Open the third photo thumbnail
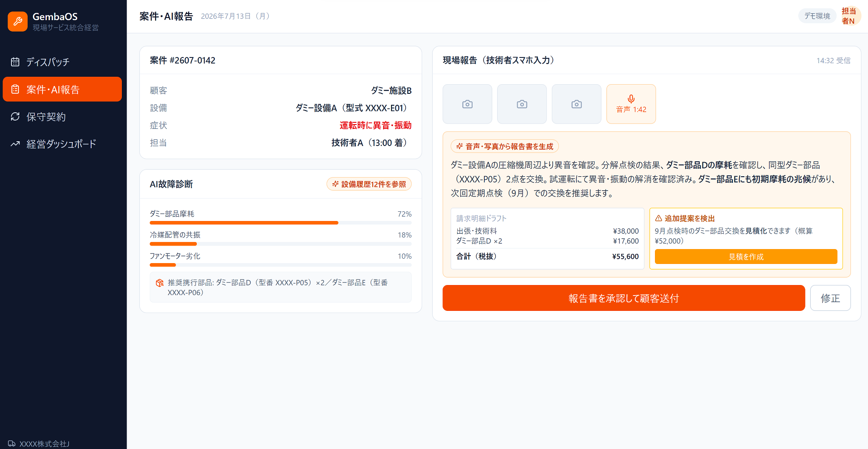868x449 pixels. click(576, 104)
